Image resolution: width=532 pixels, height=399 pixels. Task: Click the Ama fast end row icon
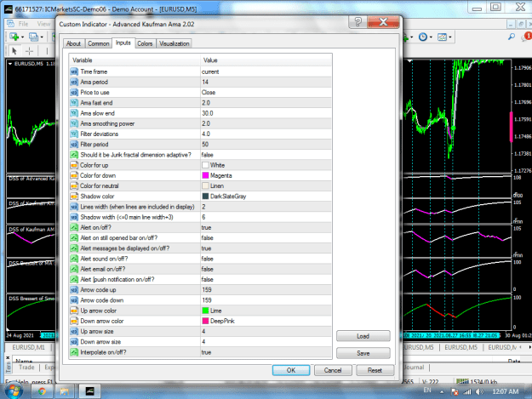(x=74, y=103)
